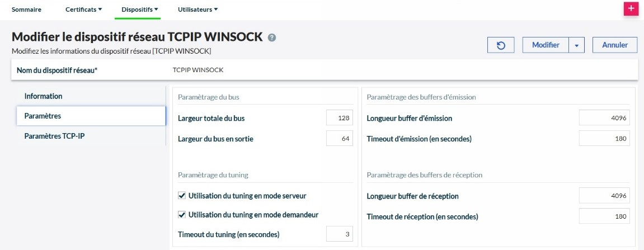Focus the Timeout du tuning input
644x250 pixels.
pos(340,234)
